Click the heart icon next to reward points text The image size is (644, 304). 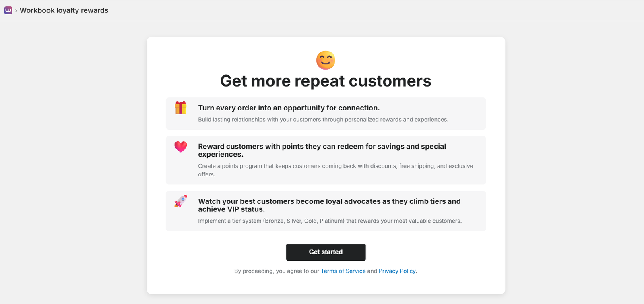180,147
